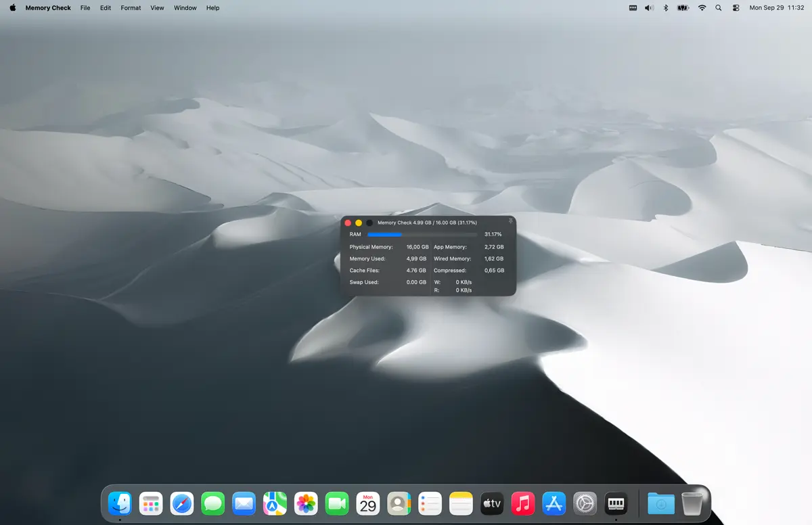Launch Safari from the Dock
The width and height of the screenshot is (812, 525).
(x=182, y=503)
